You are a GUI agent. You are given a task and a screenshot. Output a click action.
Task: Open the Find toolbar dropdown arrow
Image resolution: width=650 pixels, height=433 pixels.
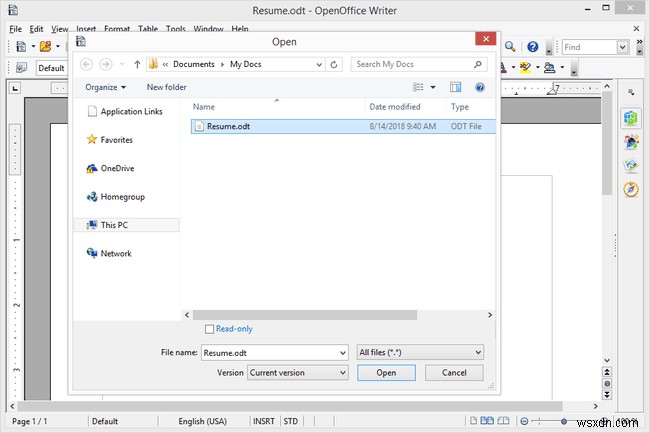(622, 47)
